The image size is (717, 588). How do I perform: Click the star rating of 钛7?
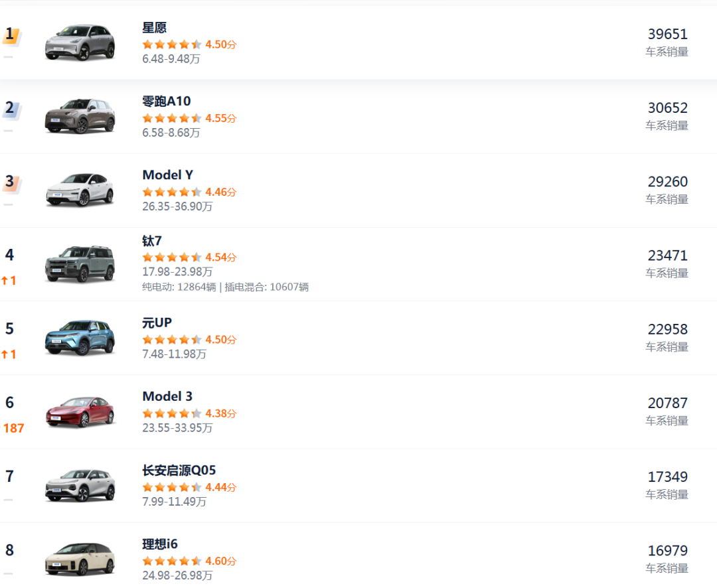172,257
